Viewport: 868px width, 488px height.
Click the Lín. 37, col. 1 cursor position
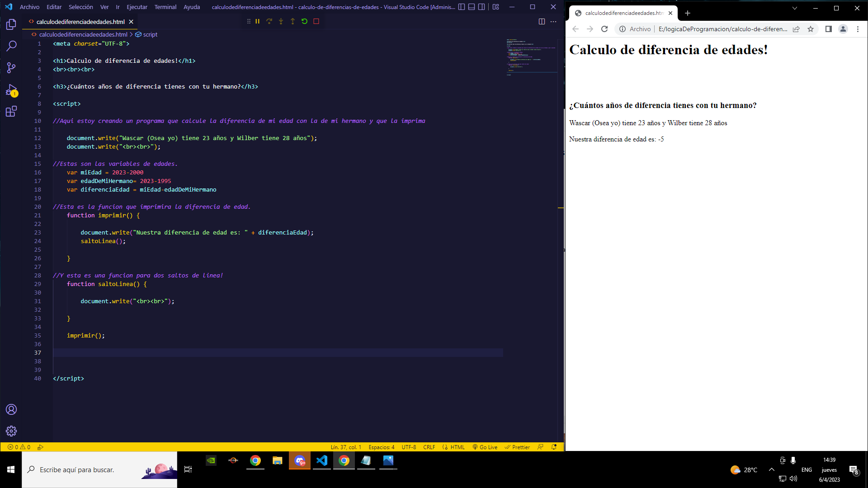click(346, 447)
